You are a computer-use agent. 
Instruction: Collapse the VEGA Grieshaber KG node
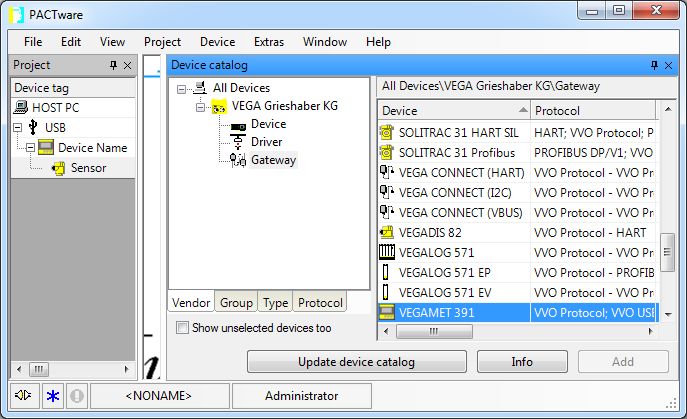pos(200,107)
